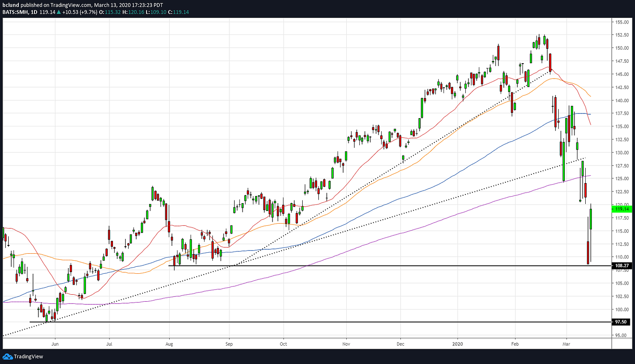The image size is (635, 364).
Task: Click the Jul label on time axis
Action: 109,344
